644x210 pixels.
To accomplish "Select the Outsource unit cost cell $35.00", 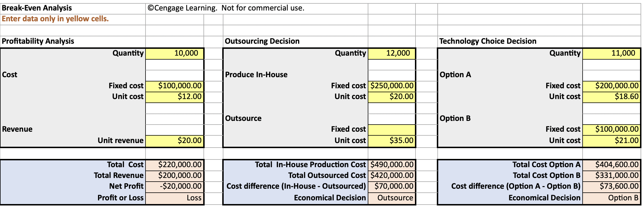I will [392, 140].
